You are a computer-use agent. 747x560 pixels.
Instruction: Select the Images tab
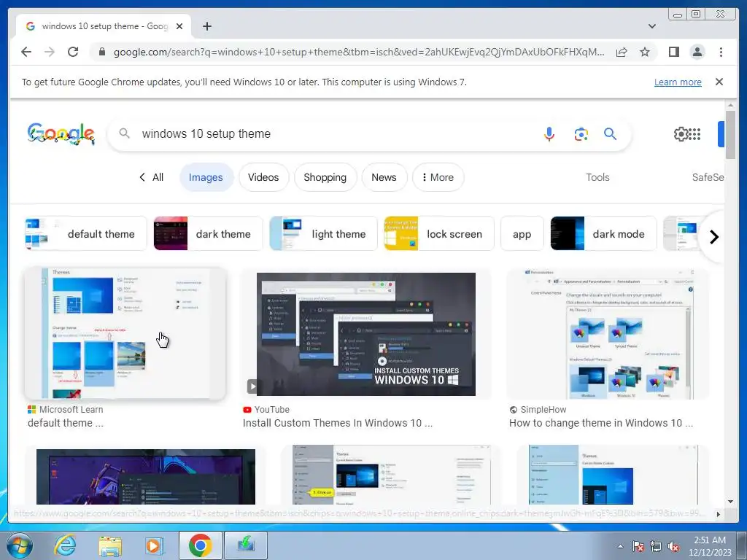point(206,177)
